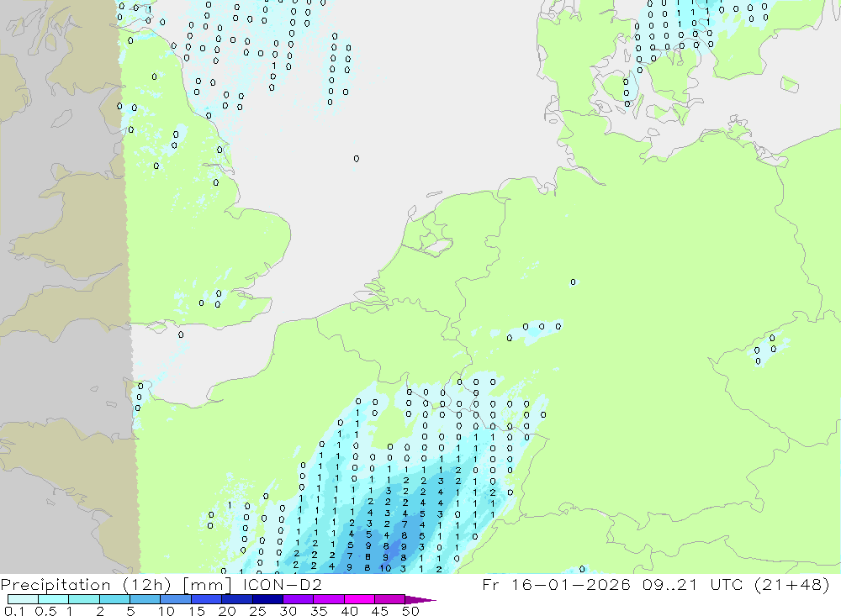The image size is (841, 616).
Task: Click the 0.1–0.5 mm legend color swatch
Action: (x=23, y=599)
